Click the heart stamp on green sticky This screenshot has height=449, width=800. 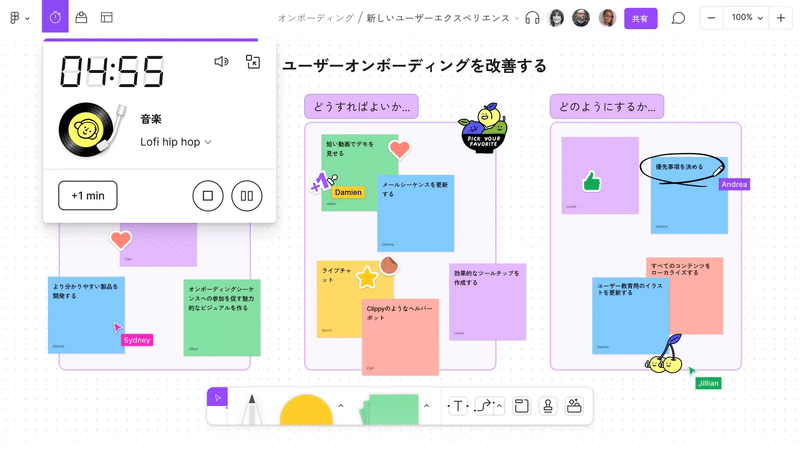click(399, 149)
